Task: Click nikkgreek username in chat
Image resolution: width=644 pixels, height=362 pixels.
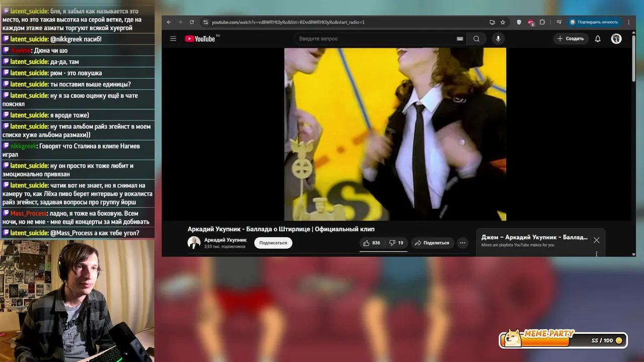Action: click(23, 146)
